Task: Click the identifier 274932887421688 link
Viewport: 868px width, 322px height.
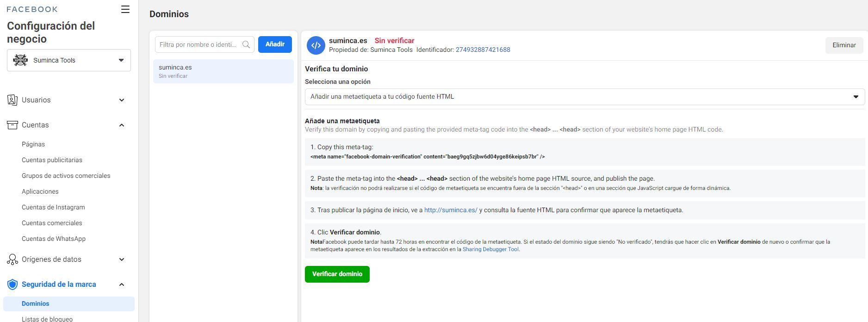Action: click(x=483, y=50)
